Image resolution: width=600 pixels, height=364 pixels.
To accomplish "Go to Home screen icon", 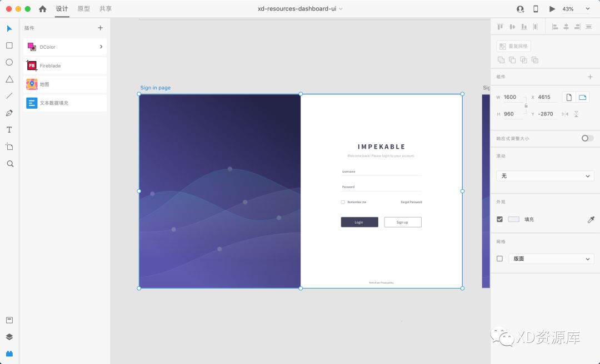I will click(x=42, y=9).
